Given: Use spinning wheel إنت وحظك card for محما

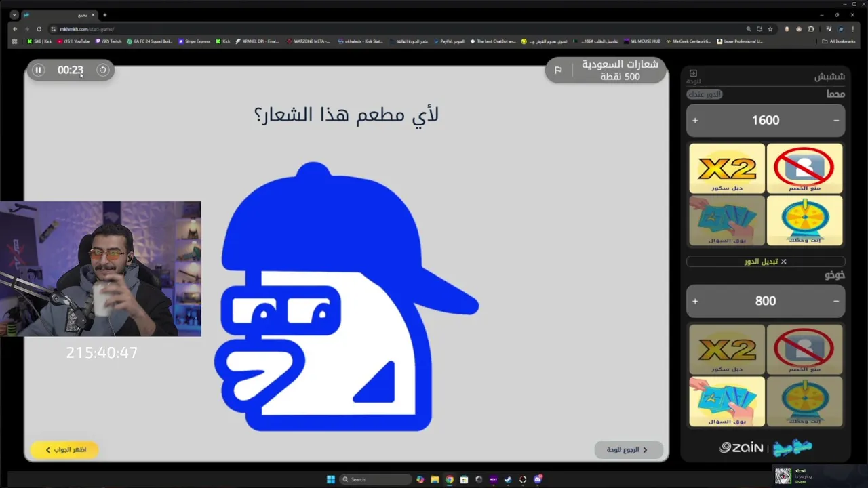Looking at the screenshot, I should click(x=804, y=220).
